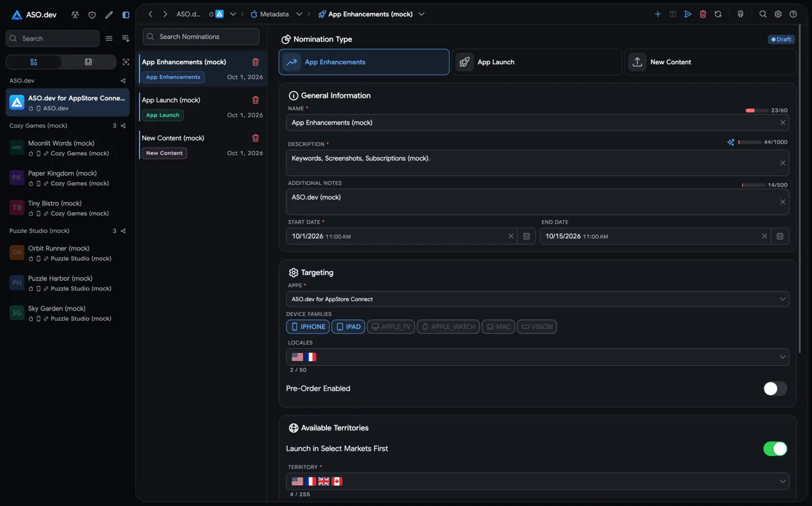Viewport: 812px width, 506px height.
Task: Open the settings gear in the top toolbar
Action: click(x=778, y=14)
